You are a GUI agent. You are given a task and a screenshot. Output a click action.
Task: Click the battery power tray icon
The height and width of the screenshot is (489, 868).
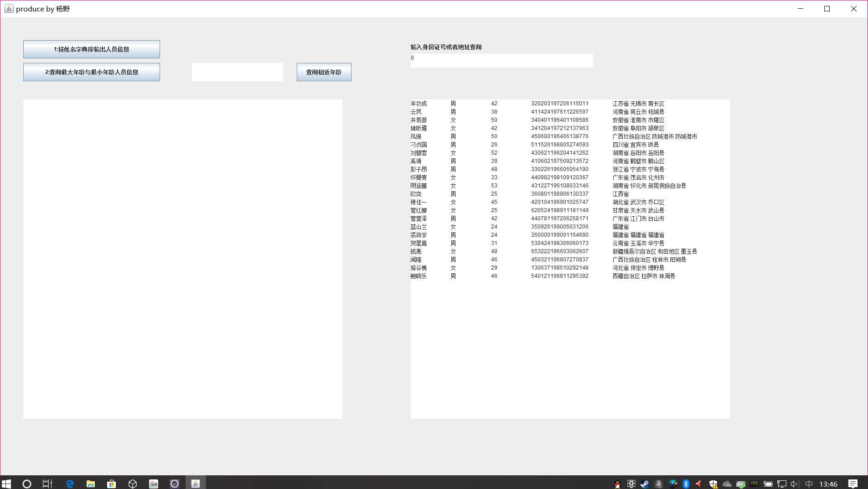768,484
